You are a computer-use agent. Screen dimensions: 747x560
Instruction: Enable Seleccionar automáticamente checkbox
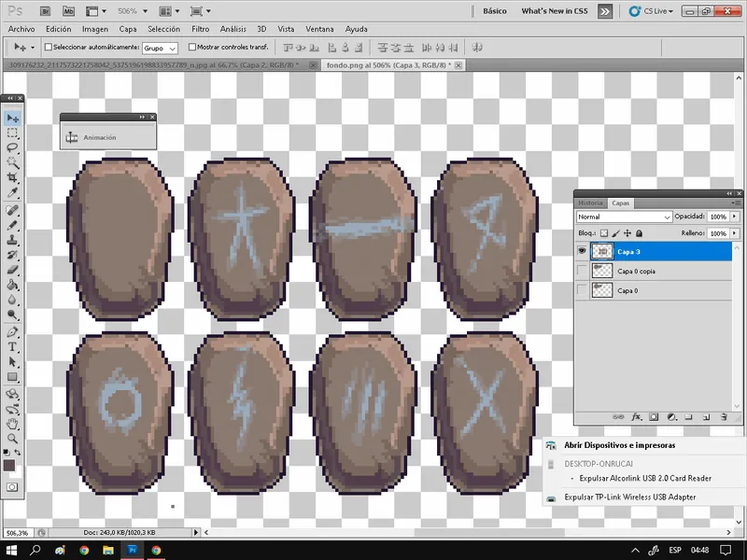[49, 48]
